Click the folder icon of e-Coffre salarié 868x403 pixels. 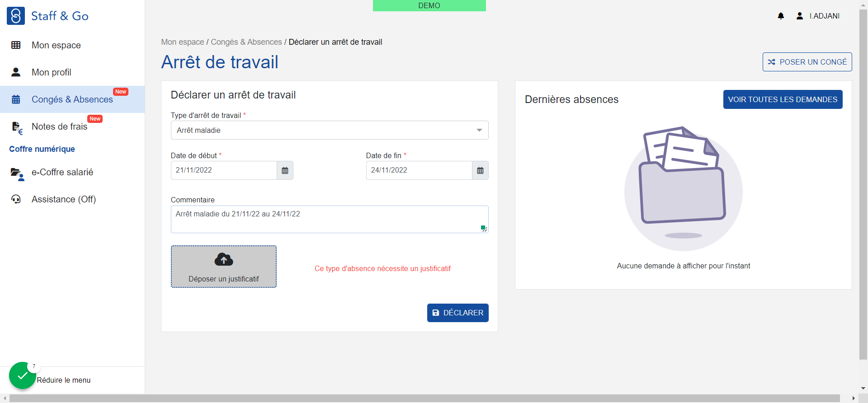[x=17, y=174]
